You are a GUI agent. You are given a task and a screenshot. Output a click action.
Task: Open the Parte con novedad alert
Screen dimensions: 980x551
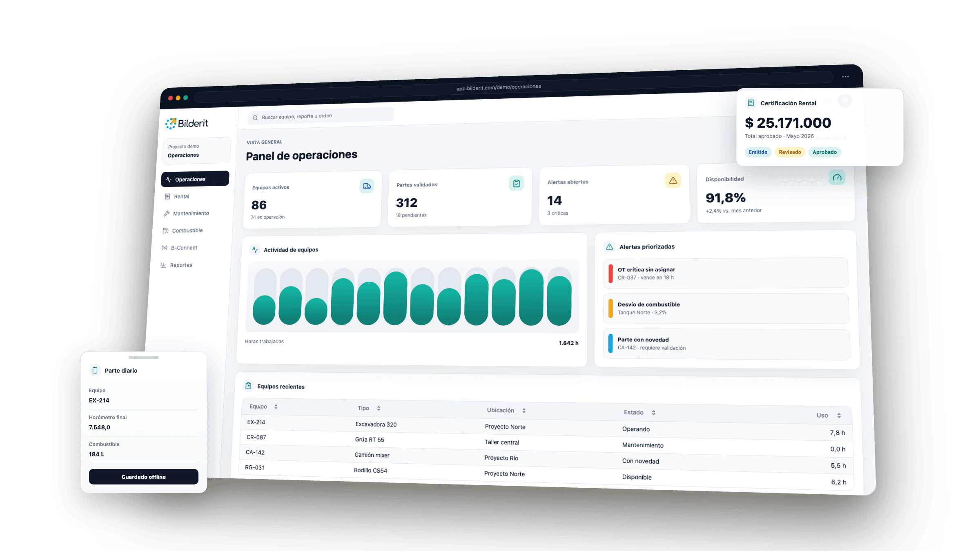pos(727,344)
